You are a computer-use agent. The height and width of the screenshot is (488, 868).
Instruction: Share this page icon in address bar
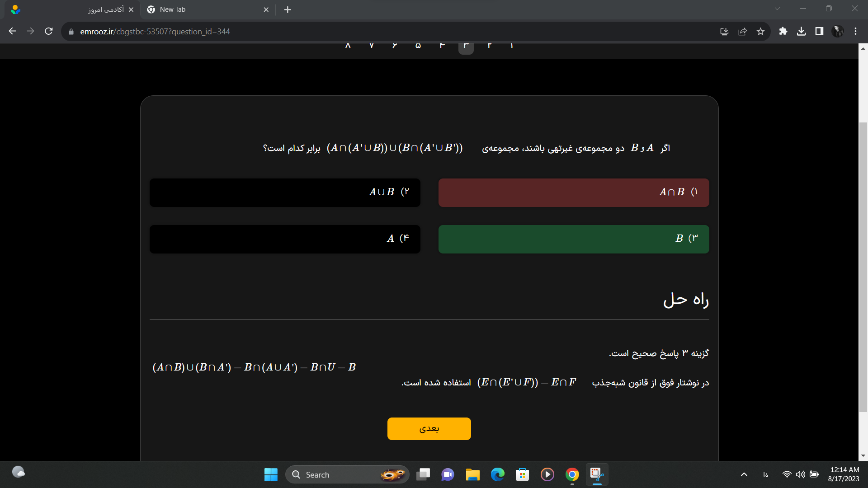[742, 32]
